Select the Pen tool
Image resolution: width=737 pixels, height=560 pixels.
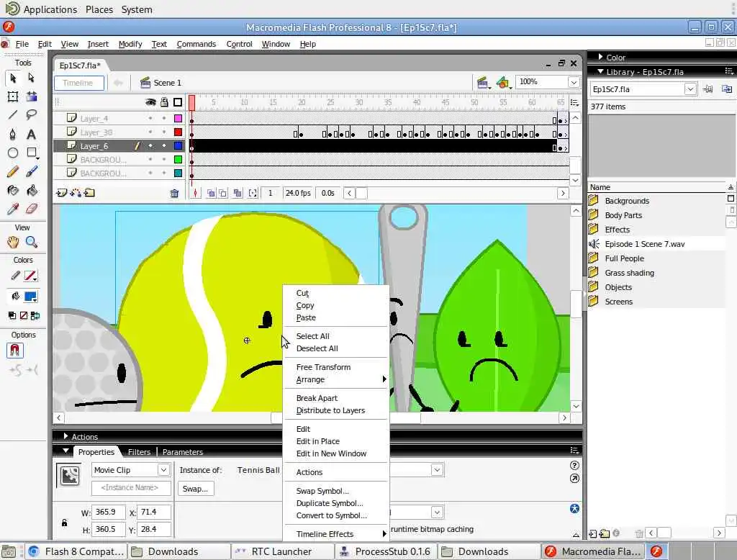(13, 134)
